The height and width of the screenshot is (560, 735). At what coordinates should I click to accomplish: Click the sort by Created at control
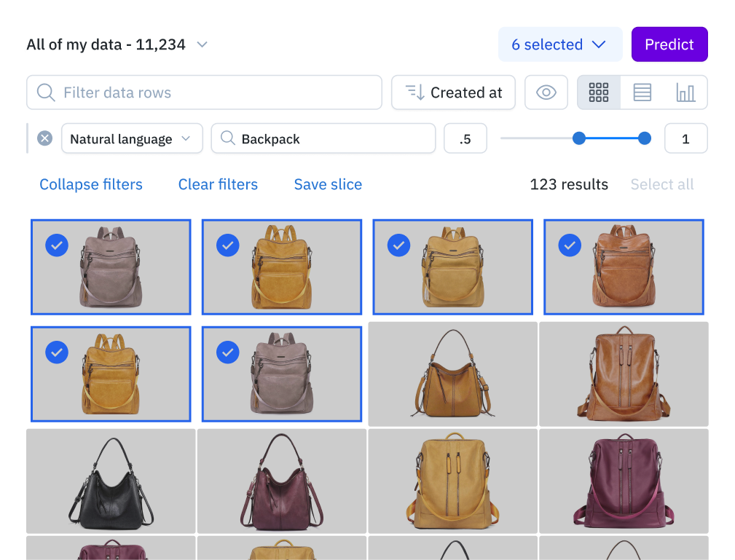point(453,92)
